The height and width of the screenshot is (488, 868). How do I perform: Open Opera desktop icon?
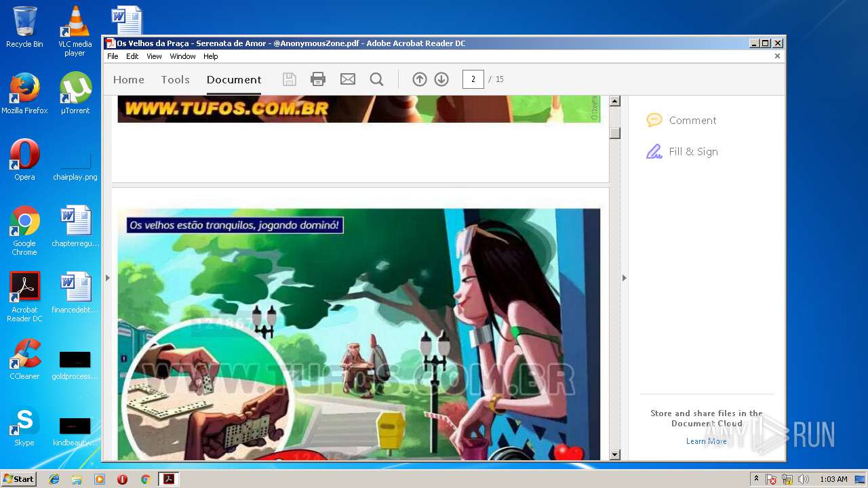pyautogui.click(x=24, y=160)
